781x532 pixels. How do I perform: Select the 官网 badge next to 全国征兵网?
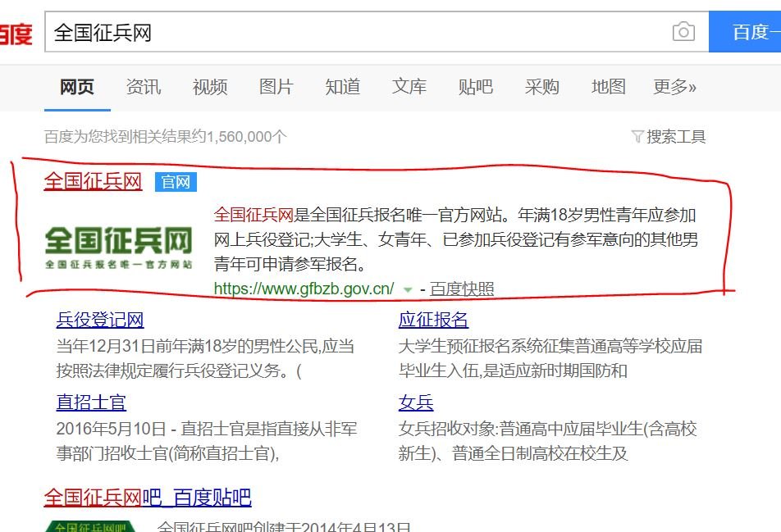[176, 182]
